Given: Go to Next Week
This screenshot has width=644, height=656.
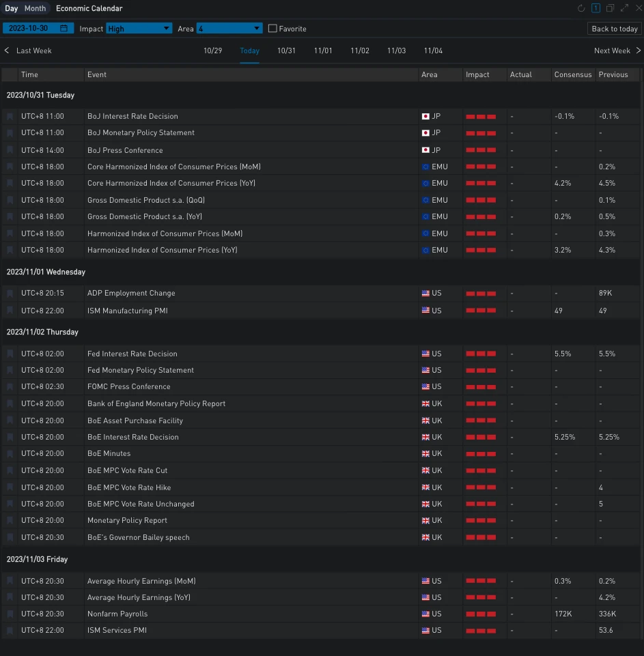Looking at the screenshot, I should tap(617, 51).
